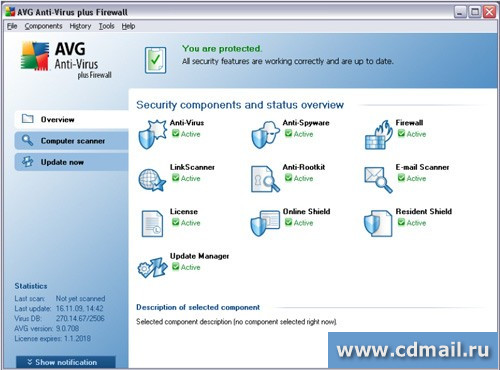Click 'Not yet scanned' last scan value
The image size is (500, 370).
point(80,298)
